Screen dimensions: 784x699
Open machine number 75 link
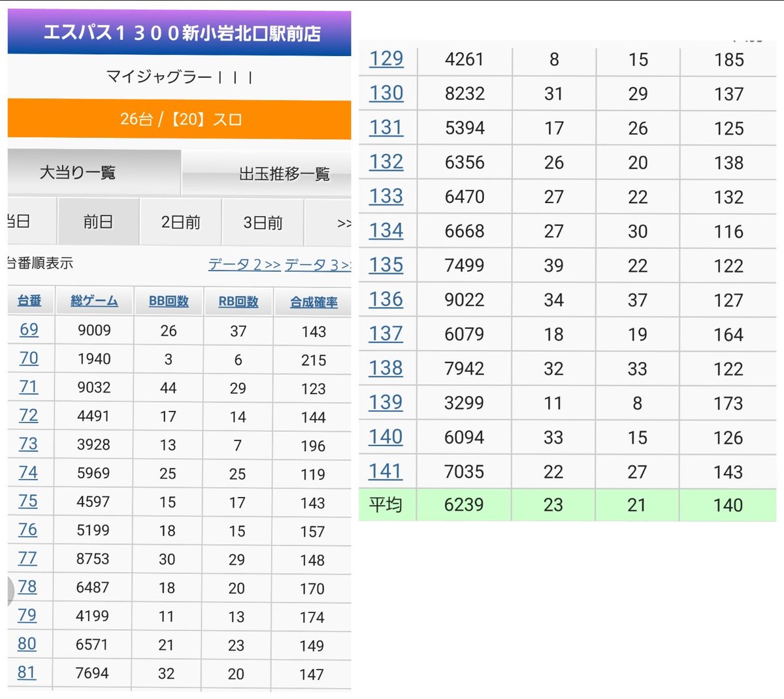28,501
